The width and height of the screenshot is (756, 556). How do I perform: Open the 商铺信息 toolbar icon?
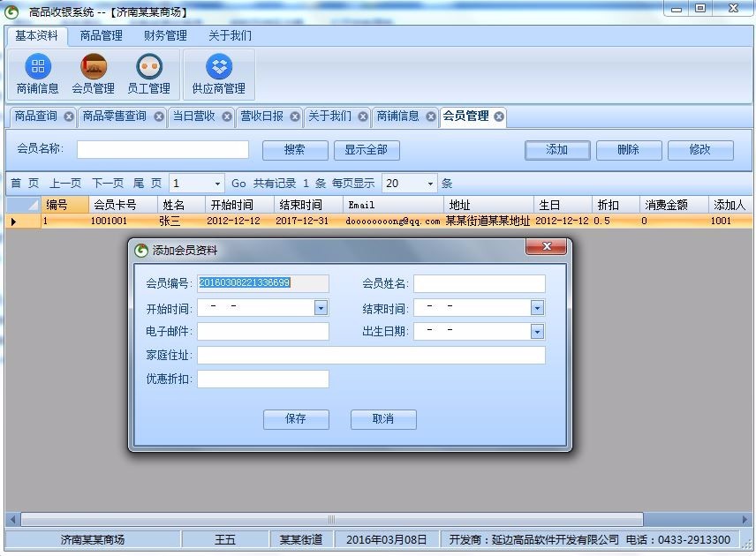coord(37,74)
